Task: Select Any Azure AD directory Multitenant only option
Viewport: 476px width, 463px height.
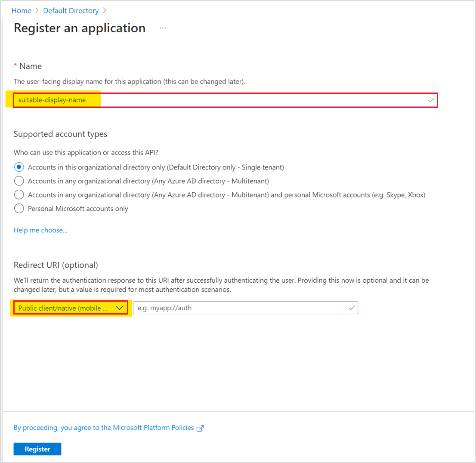Action: [x=19, y=181]
